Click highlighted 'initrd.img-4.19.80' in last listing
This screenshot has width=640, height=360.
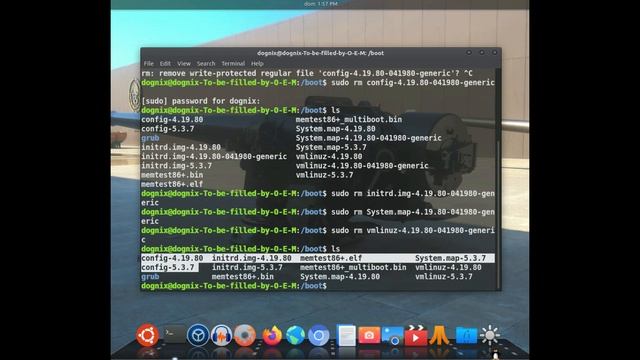(x=251, y=258)
